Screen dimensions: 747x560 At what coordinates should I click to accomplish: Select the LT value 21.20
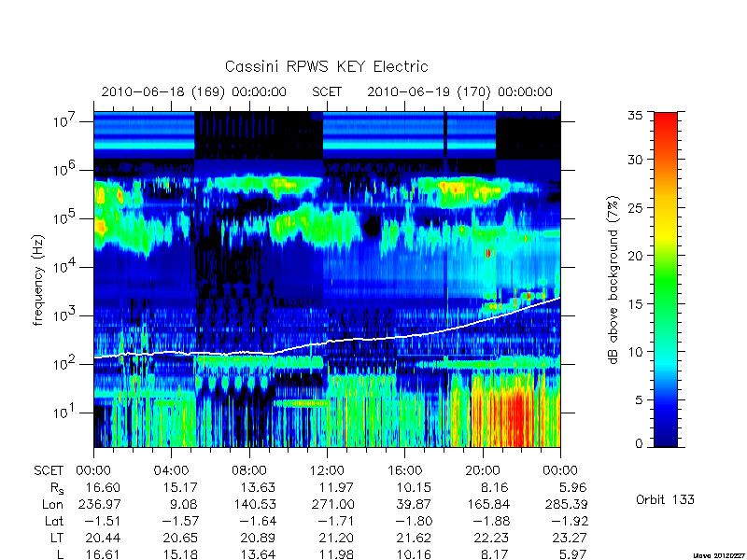(336, 539)
